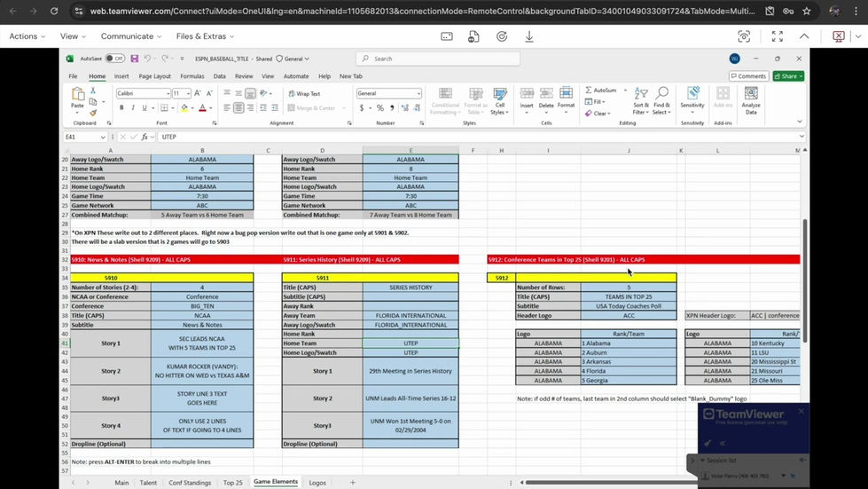Open the Font Color dropdown arrow
This screenshot has height=489, width=868.
[210, 108]
